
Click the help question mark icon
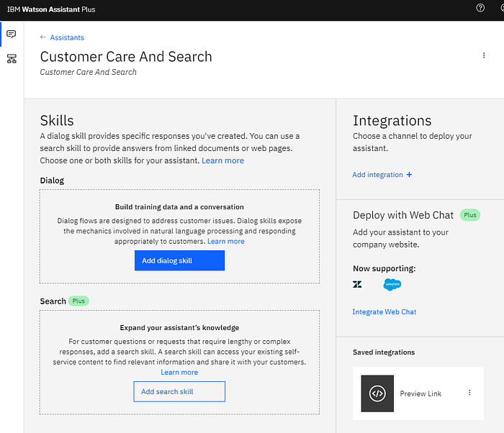click(480, 8)
